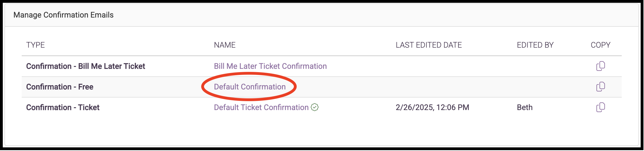Click the 2/26/2025, 12:06 PM date cell
The width and height of the screenshot is (644, 151).
[432, 108]
